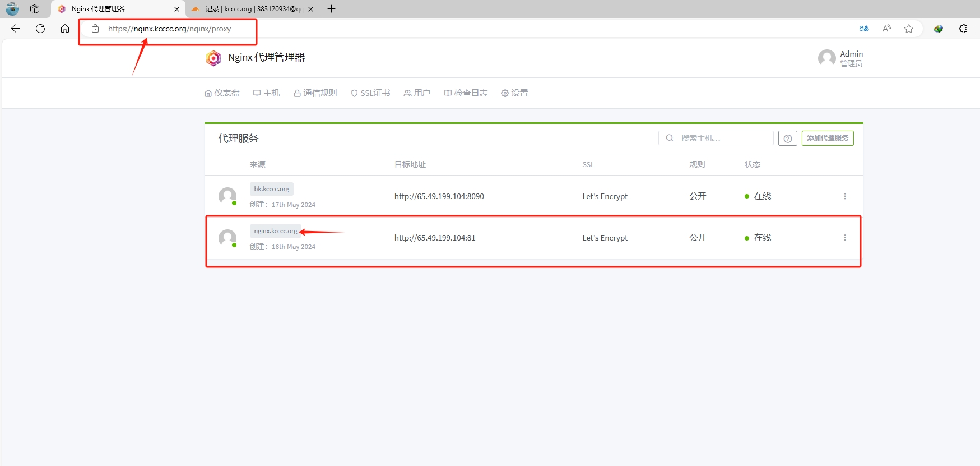Expand the 主机 hosts menu
Image resolution: width=980 pixels, height=466 pixels.
pos(267,93)
